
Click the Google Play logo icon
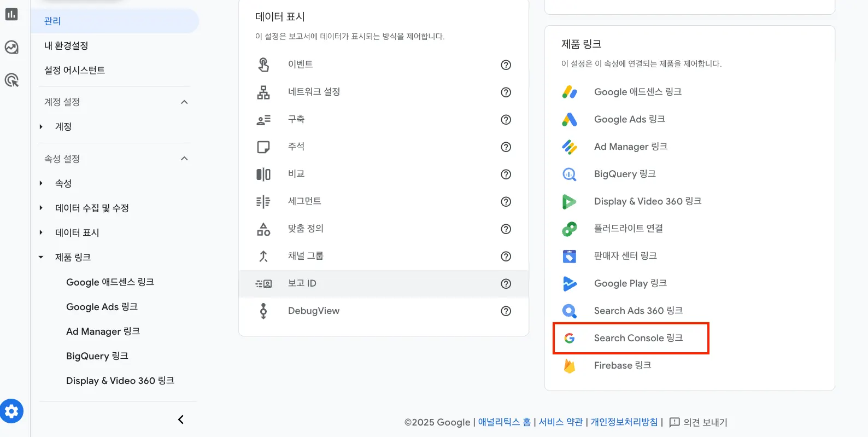tap(570, 283)
